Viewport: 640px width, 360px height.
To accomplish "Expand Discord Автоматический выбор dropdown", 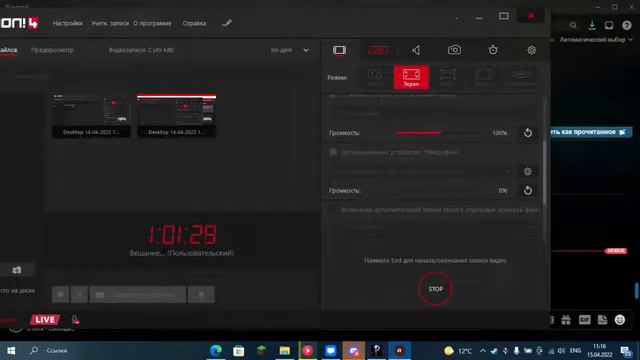I will click(x=596, y=40).
